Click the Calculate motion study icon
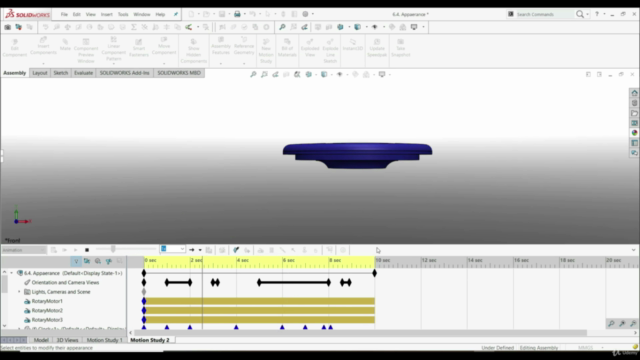 click(x=54, y=250)
